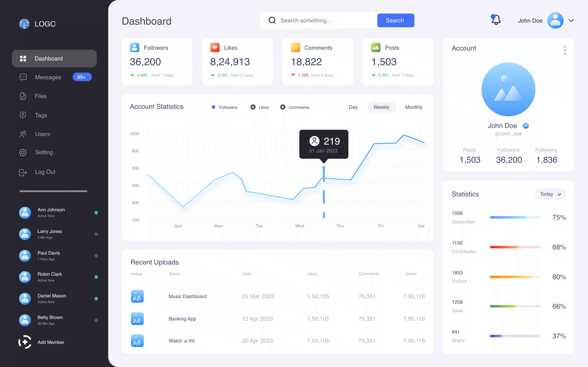The image size is (588, 367).
Task: Open the Messages section in sidebar
Action: click(48, 77)
